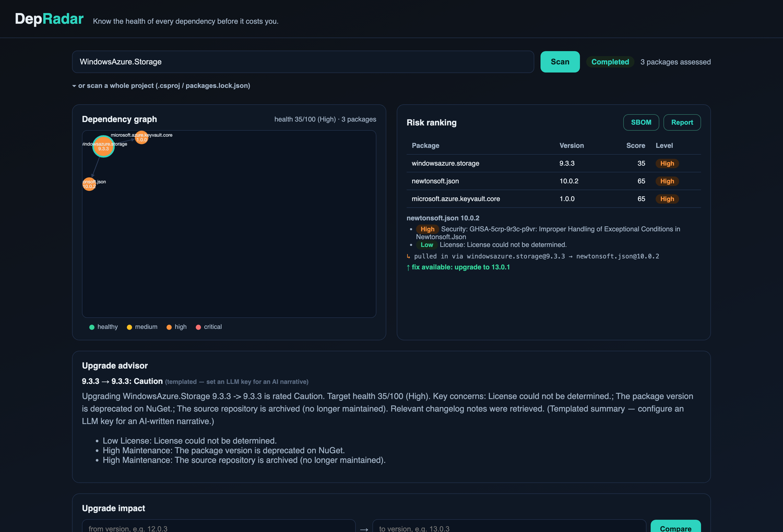Image resolution: width=783 pixels, height=532 pixels.
Task: Select the windowsazure.storage row in Risk ranking
Action: 554,163
